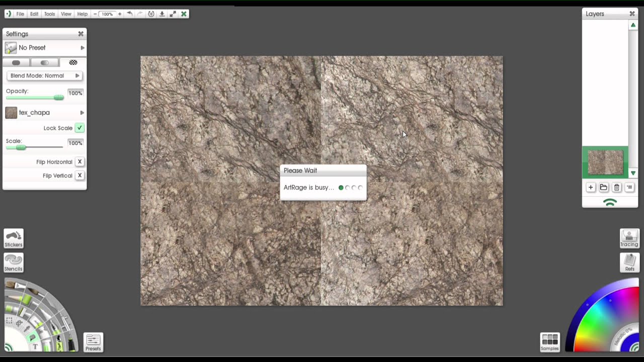The image size is (644, 362).
Task: Toggle the Flip Horizontal checkbox
Action: (x=79, y=161)
